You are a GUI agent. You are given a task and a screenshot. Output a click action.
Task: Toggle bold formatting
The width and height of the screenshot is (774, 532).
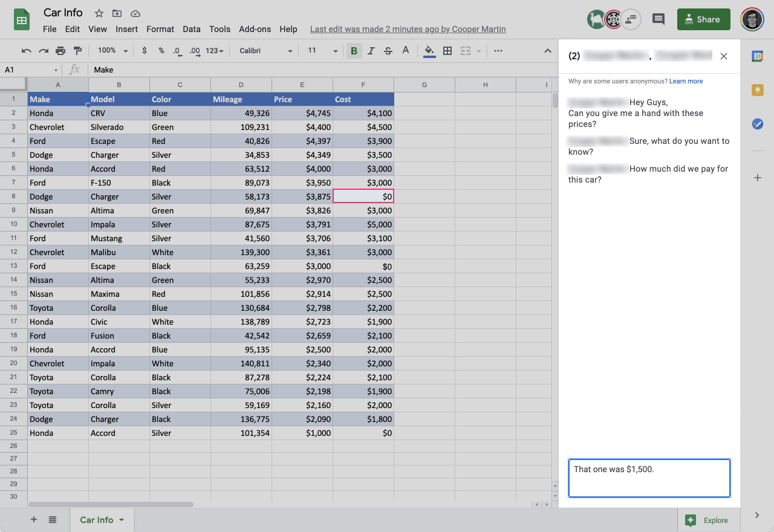(354, 51)
